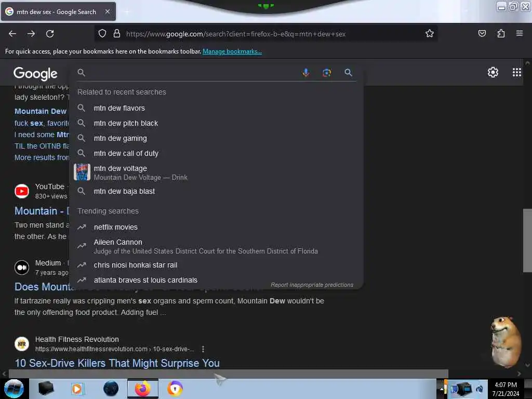Image resolution: width=532 pixels, height=399 pixels.
Task: Open the Manage bookmarks link
Action: 232,51
